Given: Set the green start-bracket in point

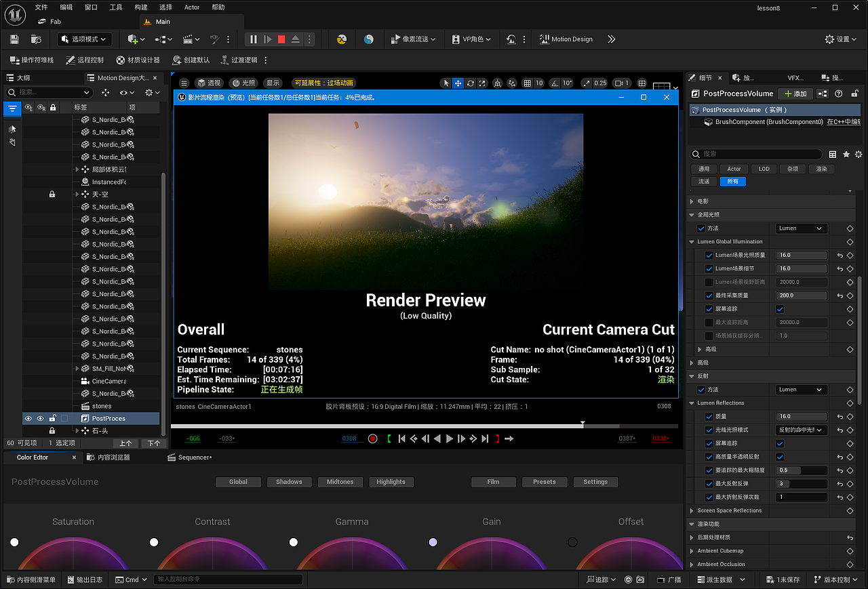Looking at the screenshot, I should click(389, 439).
